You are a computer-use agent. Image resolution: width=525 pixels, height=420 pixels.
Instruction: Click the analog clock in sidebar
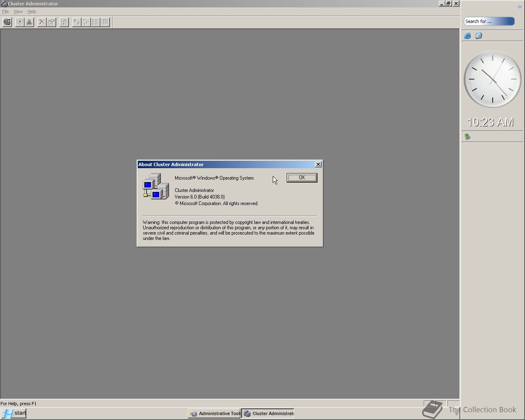coord(492,79)
